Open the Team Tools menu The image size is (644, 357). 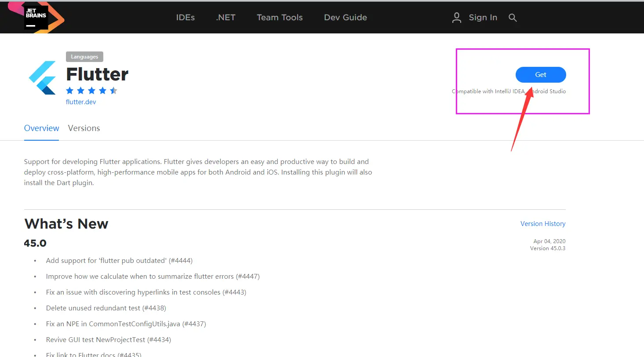point(280,18)
